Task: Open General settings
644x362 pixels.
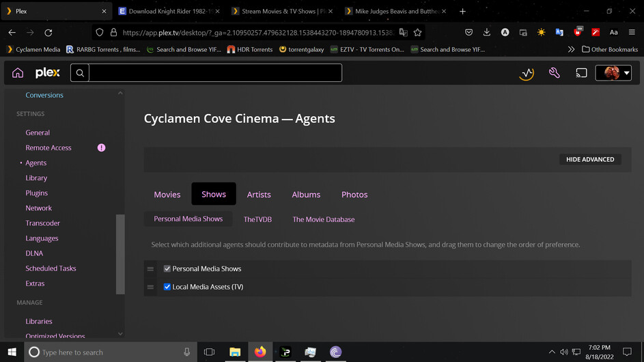Action: point(38,133)
